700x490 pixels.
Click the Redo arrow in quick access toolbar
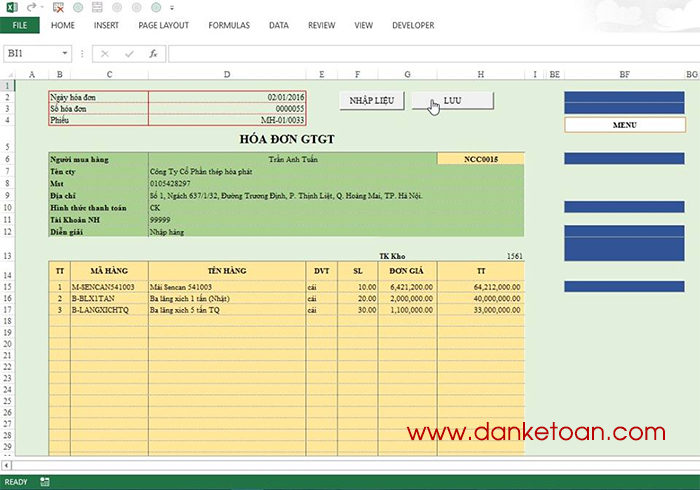coord(31,7)
